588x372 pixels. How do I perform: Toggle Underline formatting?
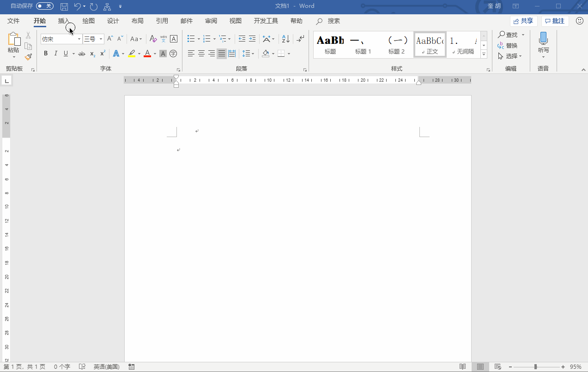(x=66, y=54)
